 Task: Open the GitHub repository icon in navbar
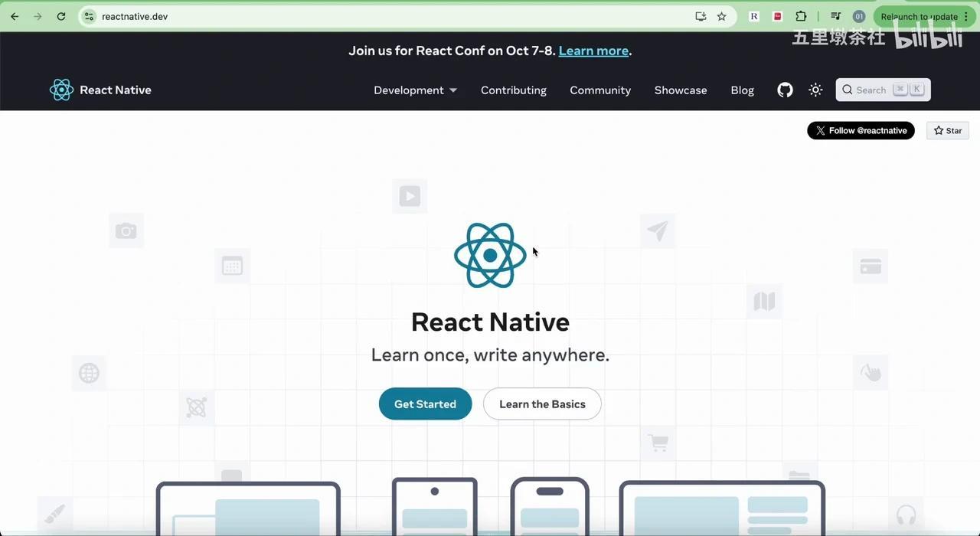click(x=785, y=90)
